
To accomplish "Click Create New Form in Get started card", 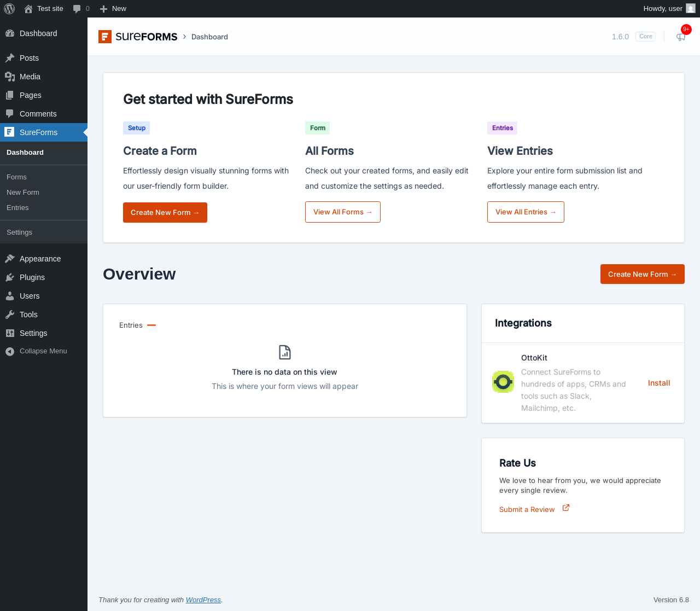I will coord(165,212).
